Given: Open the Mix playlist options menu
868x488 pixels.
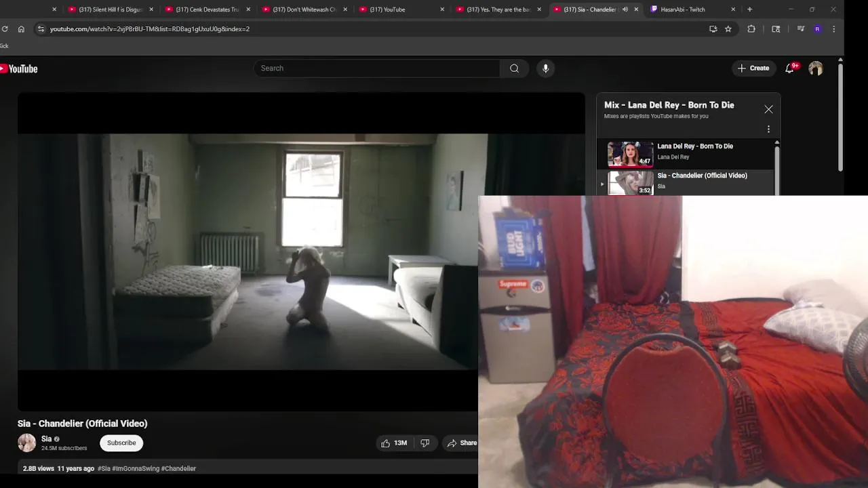Looking at the screenshot, I should [x=768, y=129].
